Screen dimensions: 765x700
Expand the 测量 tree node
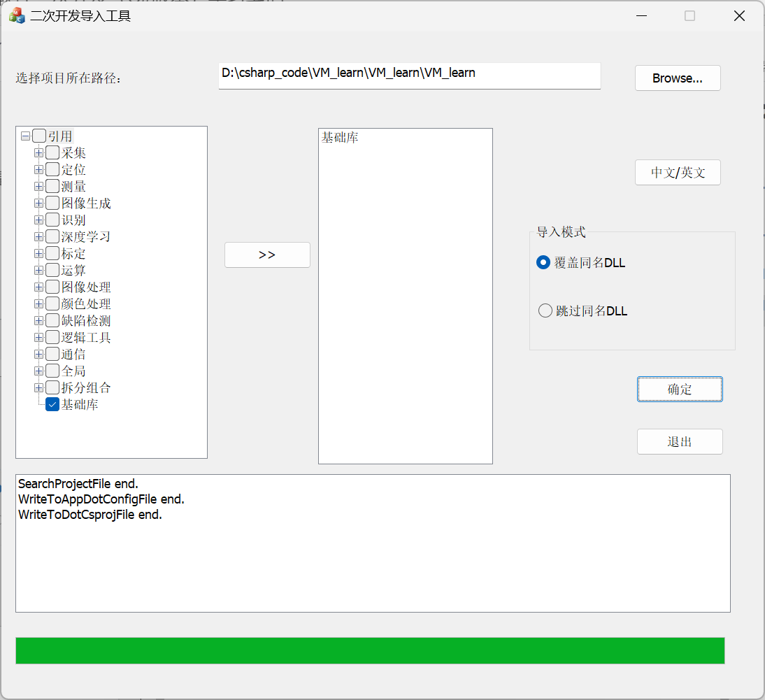pyautogui.click(x=38, y=186)
